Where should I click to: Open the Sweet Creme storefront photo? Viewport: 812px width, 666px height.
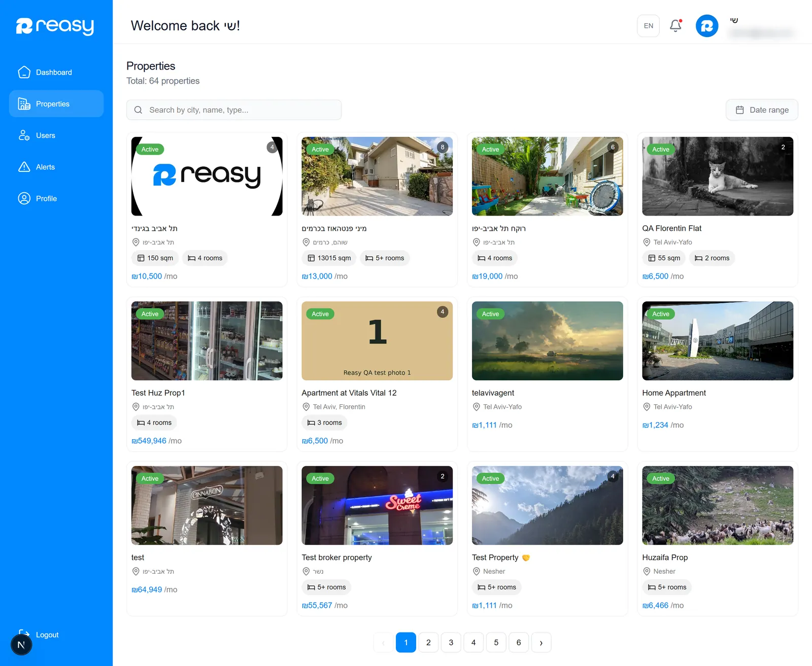pyautogui.click(x=377, y=505)
